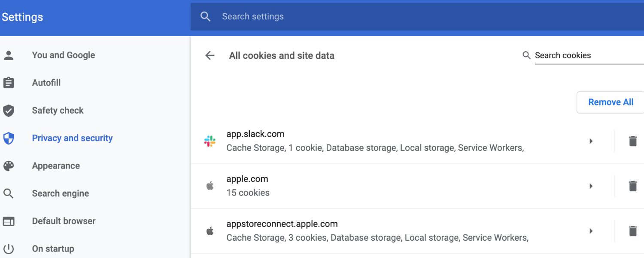Delete app.slack.com data via trash icon
Screen dimensions: 644x258
tap(633, 141)
